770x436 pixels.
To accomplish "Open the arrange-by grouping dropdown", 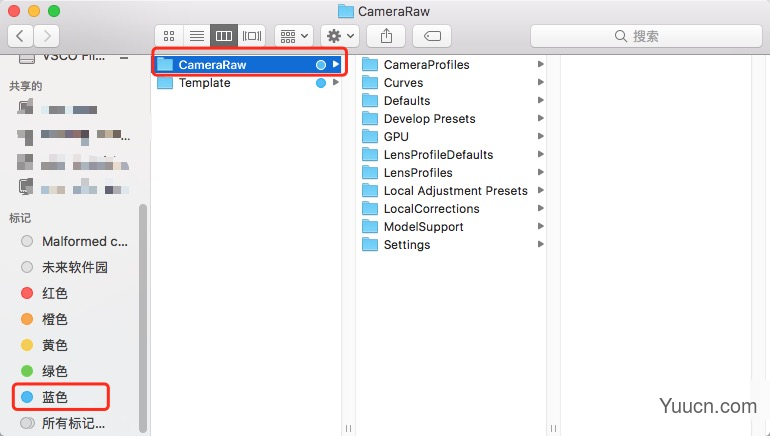I will pos(294,36).
